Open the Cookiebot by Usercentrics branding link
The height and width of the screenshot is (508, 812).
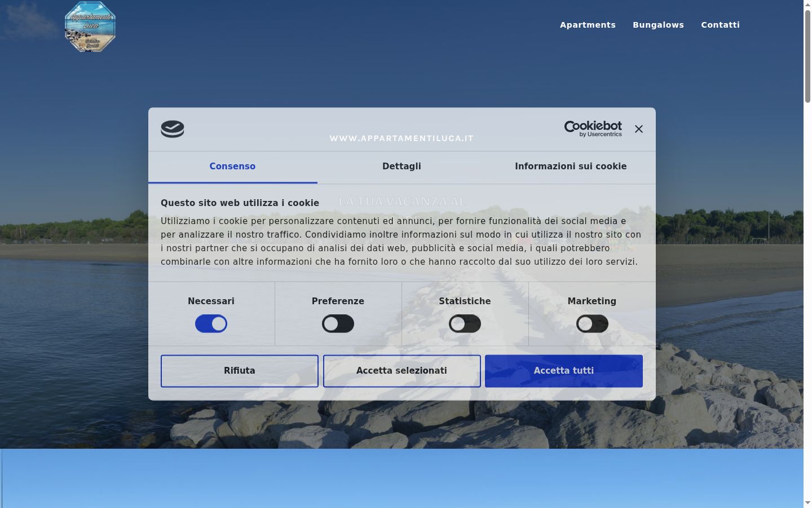[593, 129]
